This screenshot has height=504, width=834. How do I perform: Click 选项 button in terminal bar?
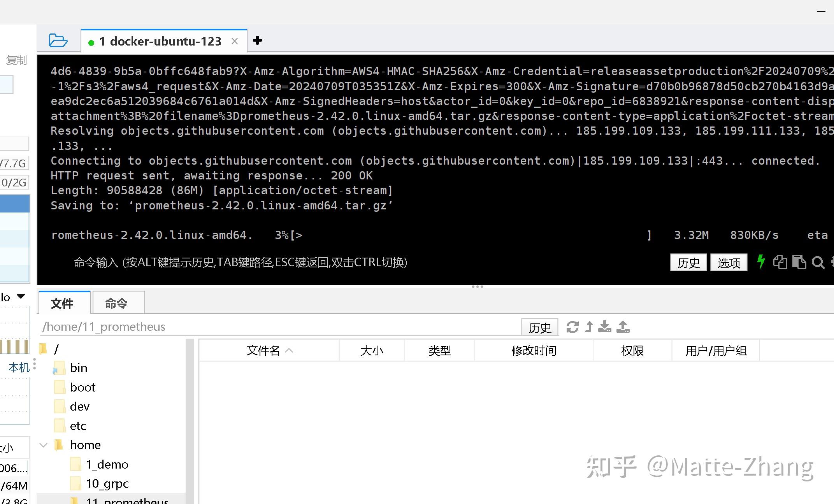tap(728, 263)
